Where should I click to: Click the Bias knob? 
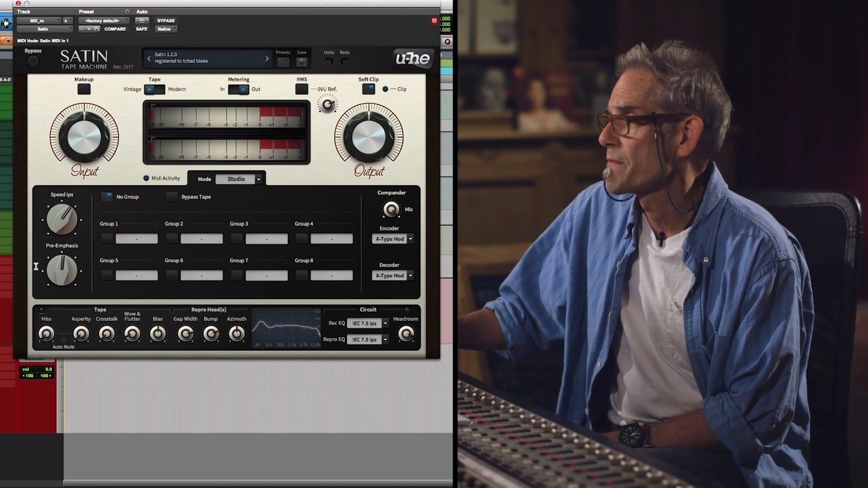(x=158, y=334)
